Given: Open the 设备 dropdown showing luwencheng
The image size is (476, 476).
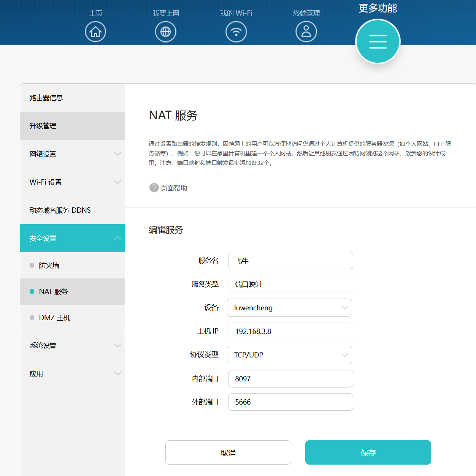Looking at the screenshot, I should click(289, 308).
